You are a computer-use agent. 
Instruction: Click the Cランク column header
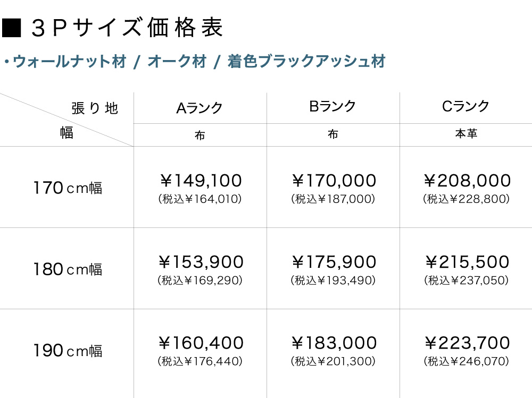pyautogui.click(x=466, y=106)
